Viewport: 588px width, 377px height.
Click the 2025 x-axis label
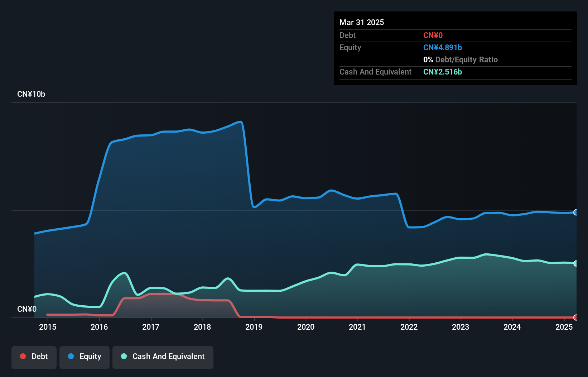(x=564, y=327)
